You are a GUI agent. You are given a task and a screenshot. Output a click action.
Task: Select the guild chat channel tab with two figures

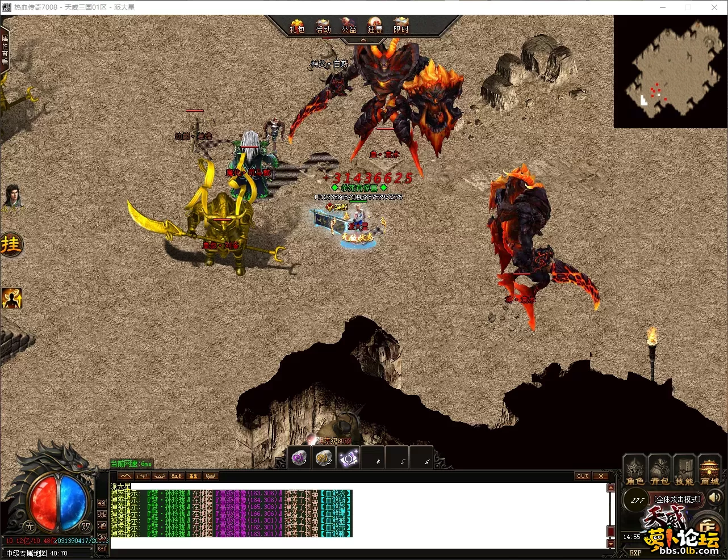pyautogui.click(x=194, y=476)
